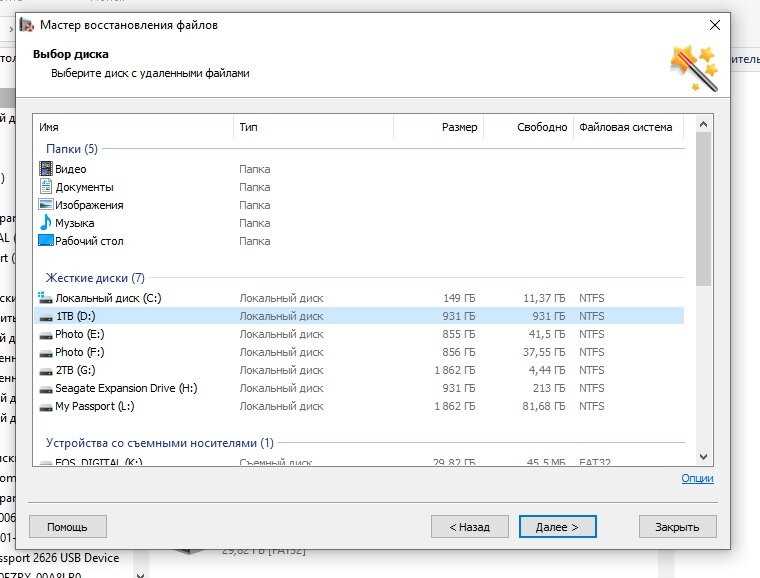Collapse Устройства со съемными носителями group
760x578 pixels.
pos(159,442)
